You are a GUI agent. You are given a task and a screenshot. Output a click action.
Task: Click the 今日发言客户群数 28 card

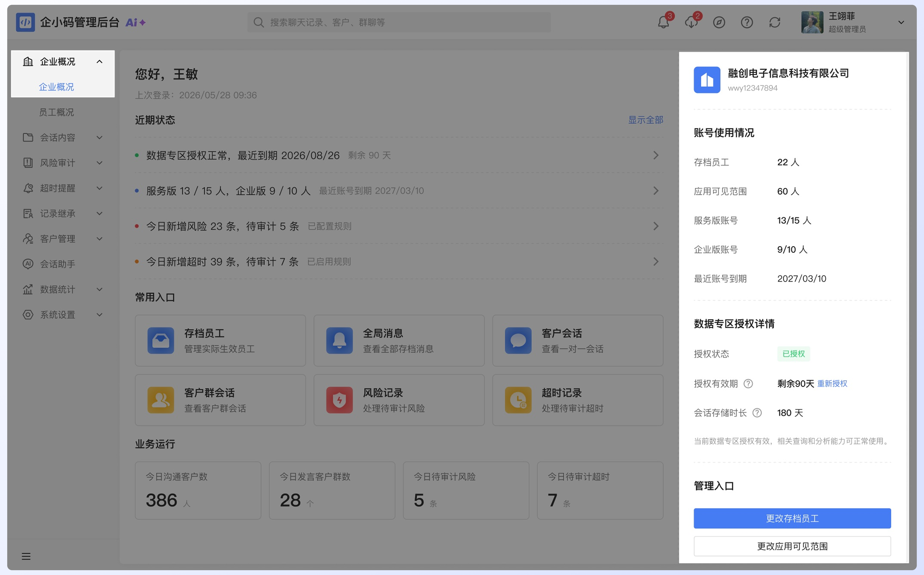pos(332,490)
